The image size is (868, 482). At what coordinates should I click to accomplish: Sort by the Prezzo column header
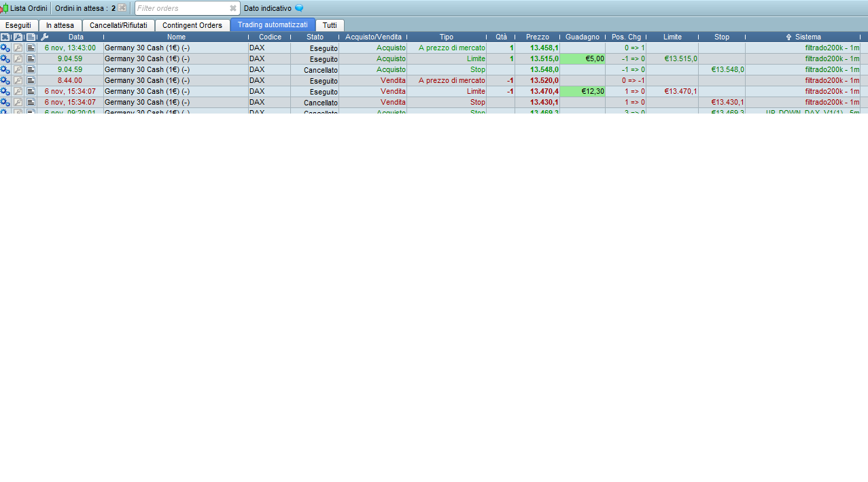pos(538,37)
